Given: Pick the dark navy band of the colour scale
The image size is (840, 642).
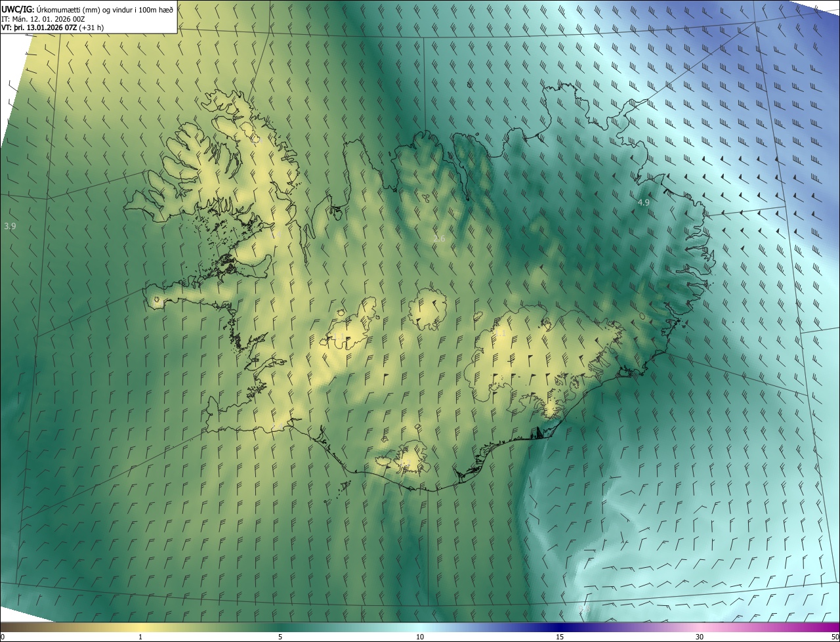Looking at the screenshot, I should 560,627.
